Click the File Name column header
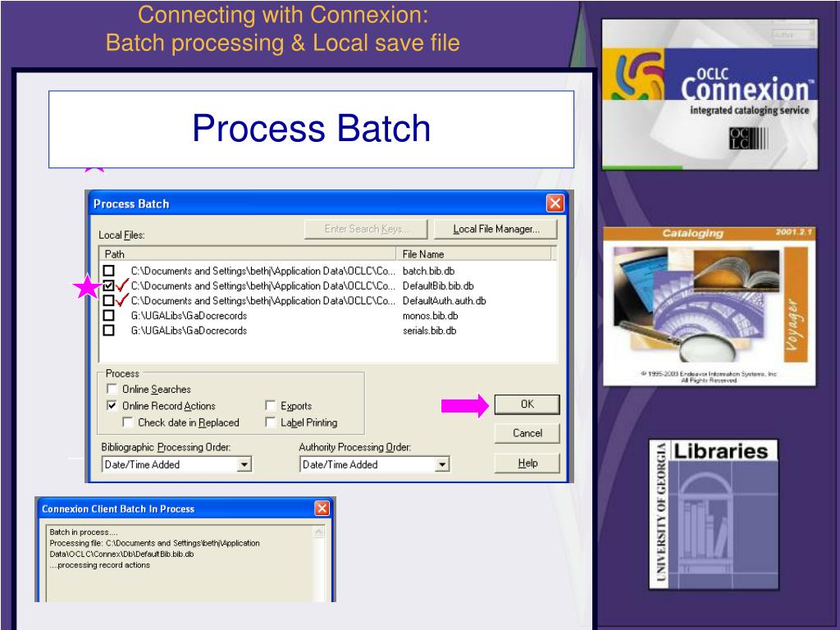 [473, 254]
